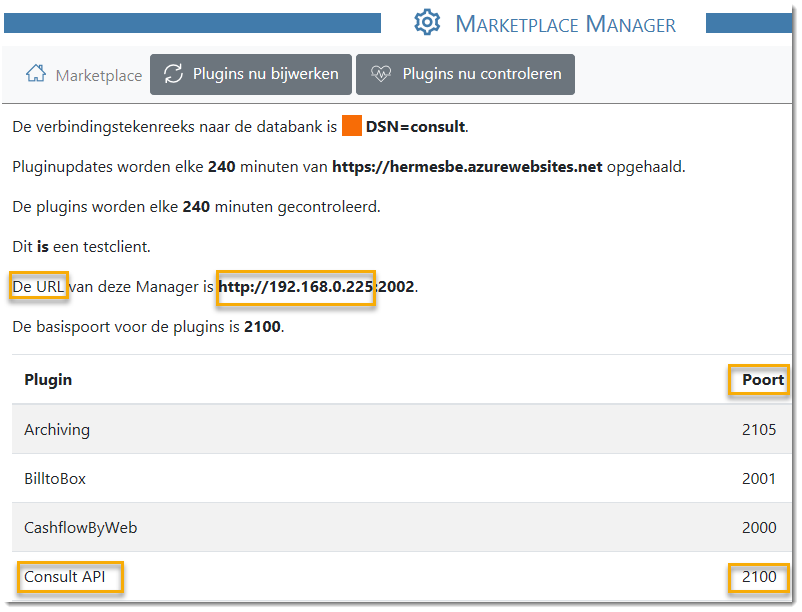Click the Plugin column header

click(x=48, y=380)
